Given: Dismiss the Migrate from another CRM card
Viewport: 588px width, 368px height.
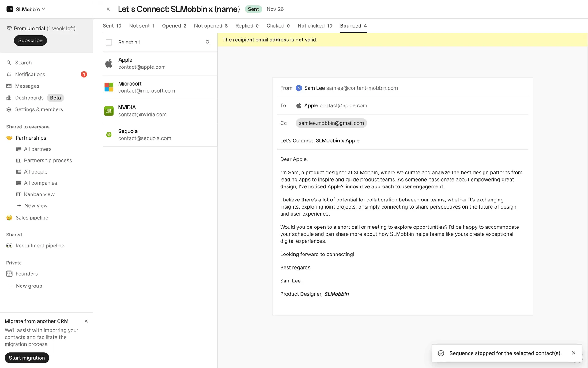Looking at the screenshot, I should click(x=86, y=321).
